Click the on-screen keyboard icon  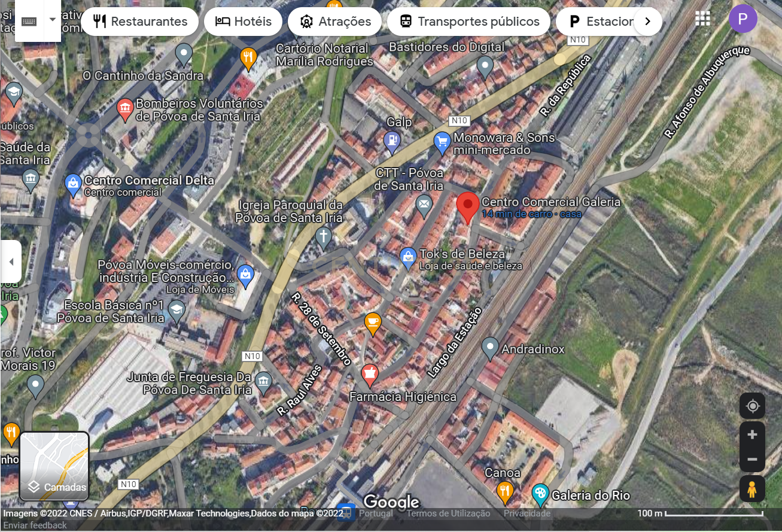click(29, 21)
